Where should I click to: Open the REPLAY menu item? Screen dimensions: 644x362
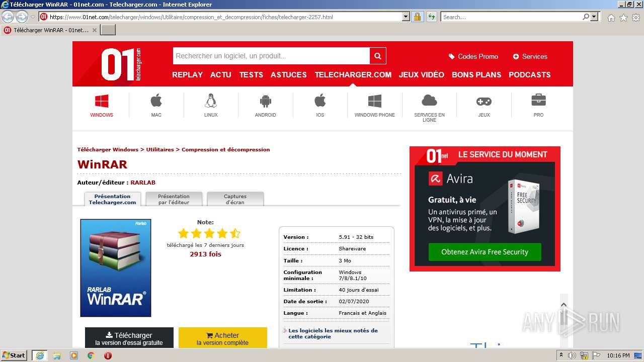click(187, 75)
